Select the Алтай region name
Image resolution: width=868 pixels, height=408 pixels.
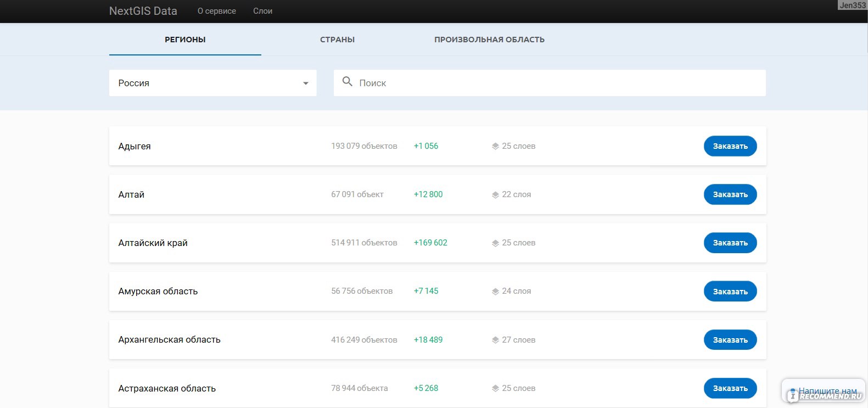pos(131,194)
